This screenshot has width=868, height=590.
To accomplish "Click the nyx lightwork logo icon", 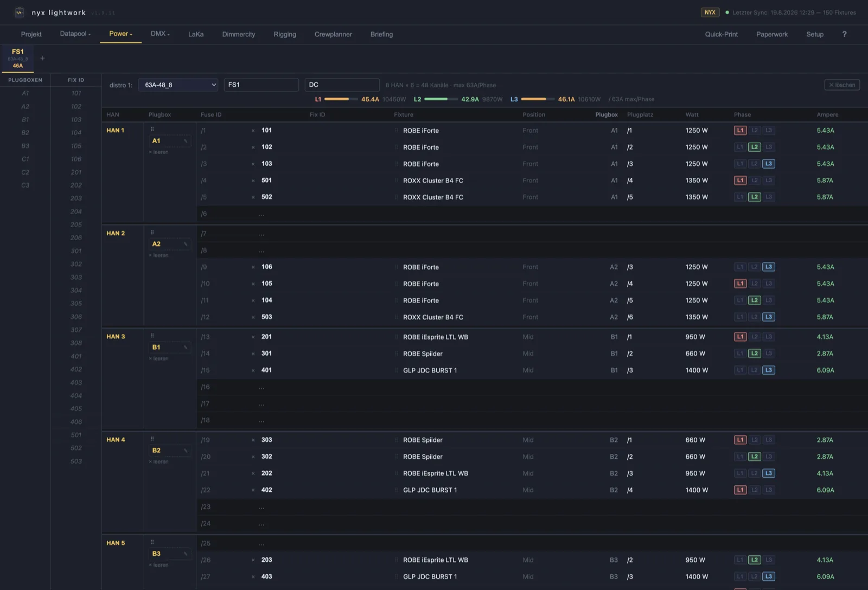I will pos(20,12).
